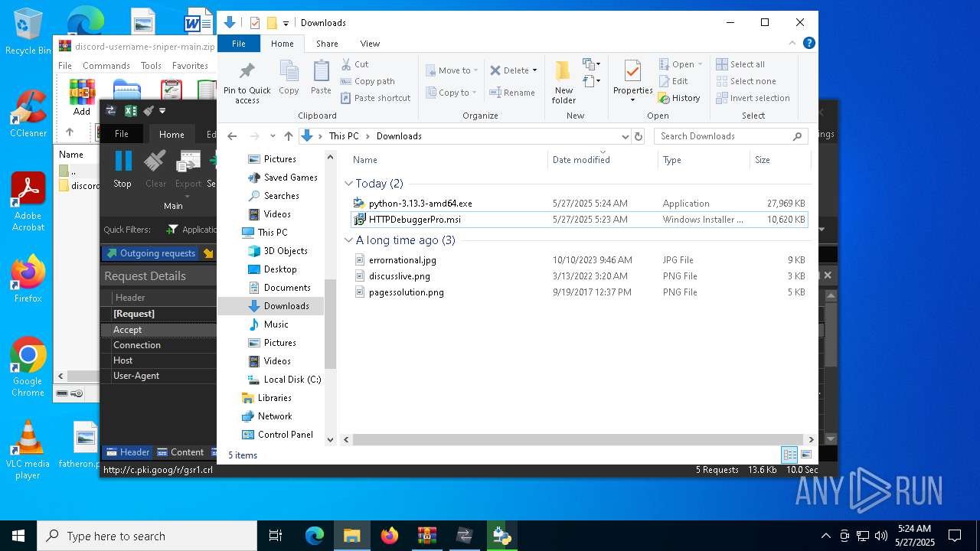This screenshot has width=980, height=551.
Task: Open Microsoft Edge from taskbar
Action: tap(315, 536)
